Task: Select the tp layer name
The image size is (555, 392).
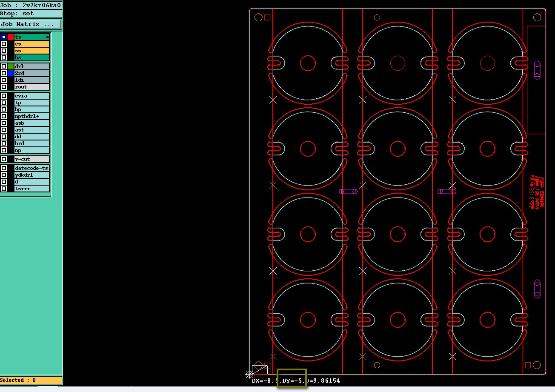Action: [x=32, y=103]
